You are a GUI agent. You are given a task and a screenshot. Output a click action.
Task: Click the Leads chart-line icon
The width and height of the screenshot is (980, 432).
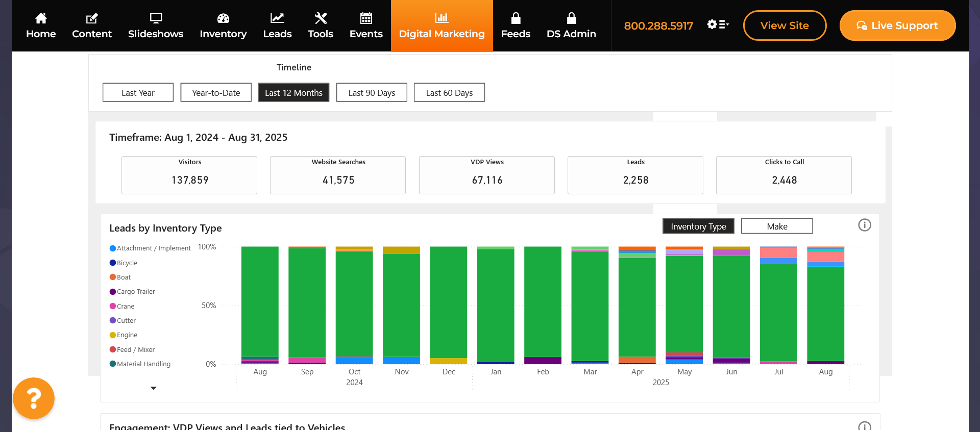[x=277, y=18]
